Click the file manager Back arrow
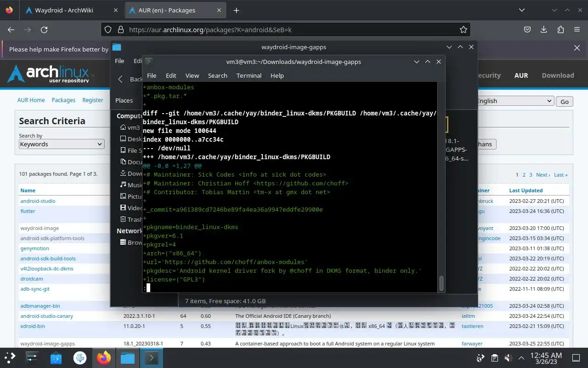Image resolution: width=588 pixels, height=368 pixels. (120, 79)
